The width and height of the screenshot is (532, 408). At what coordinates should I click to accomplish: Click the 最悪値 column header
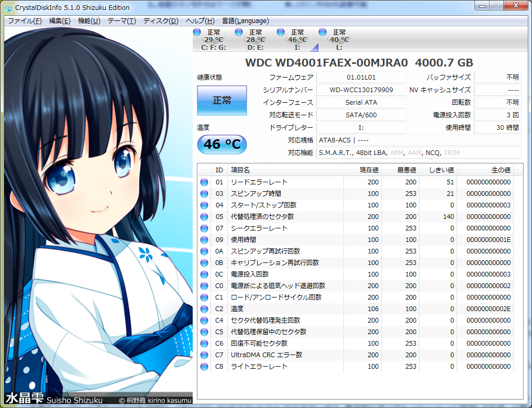click(401, 170)
